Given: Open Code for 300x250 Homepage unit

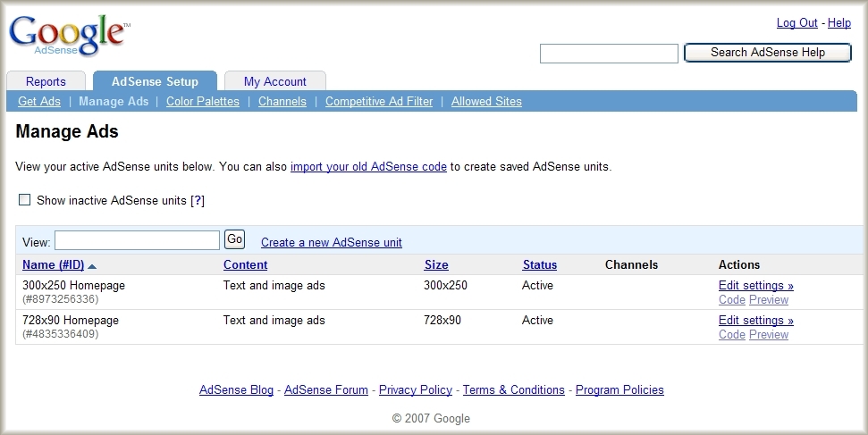Looking at the screenshot, I should click(x=732, y=300).
